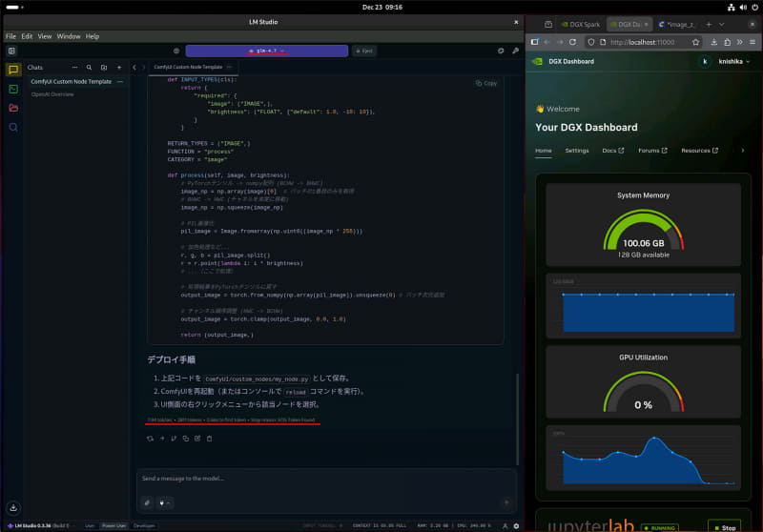Switch LM Studio mode to Developer
This screenshot has width=763, height=532.
click(144, 525)
